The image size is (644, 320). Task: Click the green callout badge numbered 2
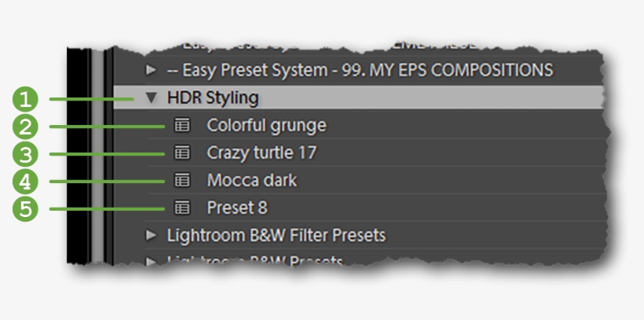(x=26, y=126)
